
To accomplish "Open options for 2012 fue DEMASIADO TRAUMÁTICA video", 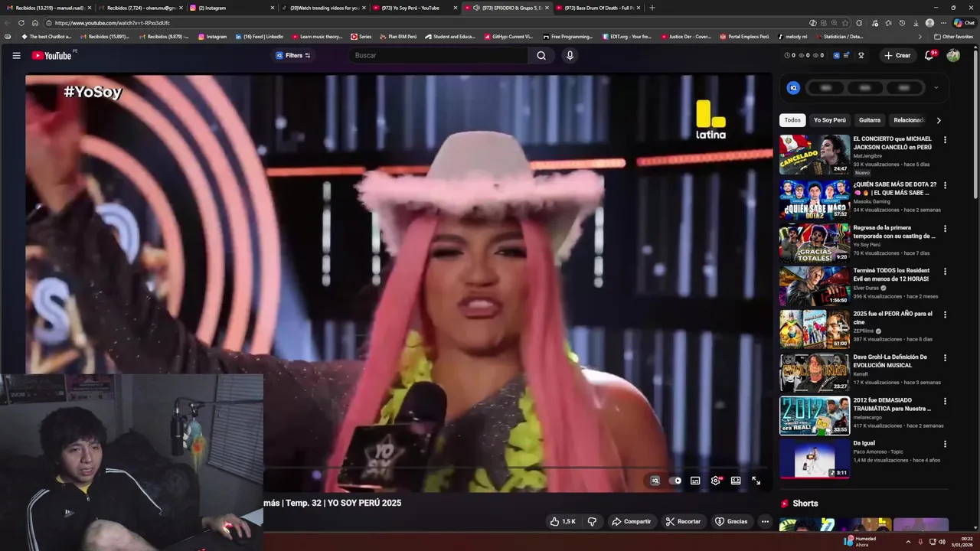I will (945, 401).
